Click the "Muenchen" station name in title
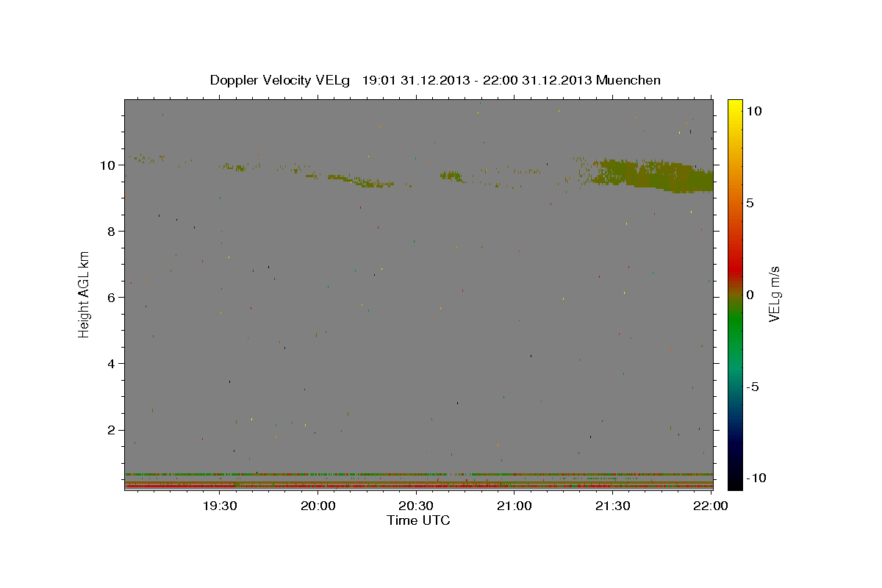Image resolution: width=882 pixels, height=588 pixels. 628,80
